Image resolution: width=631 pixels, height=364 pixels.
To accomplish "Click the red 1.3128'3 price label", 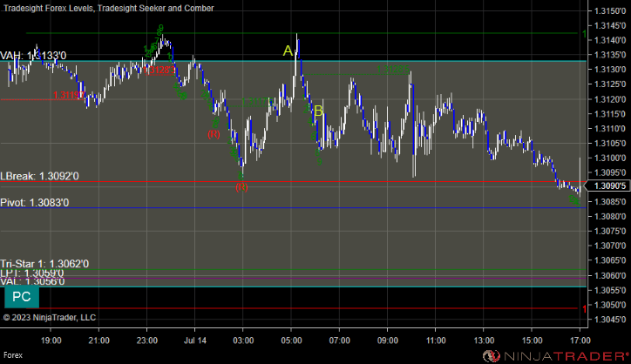I will point(159,71).
